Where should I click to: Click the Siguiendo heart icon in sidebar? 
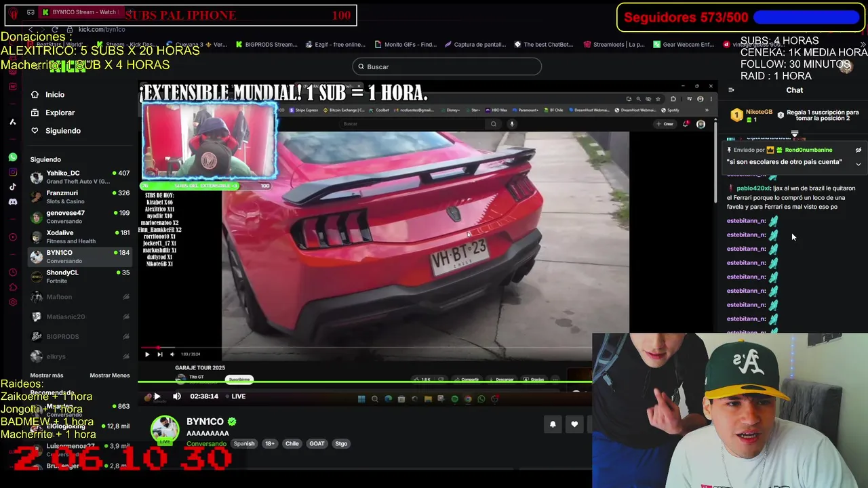[35, 130]
